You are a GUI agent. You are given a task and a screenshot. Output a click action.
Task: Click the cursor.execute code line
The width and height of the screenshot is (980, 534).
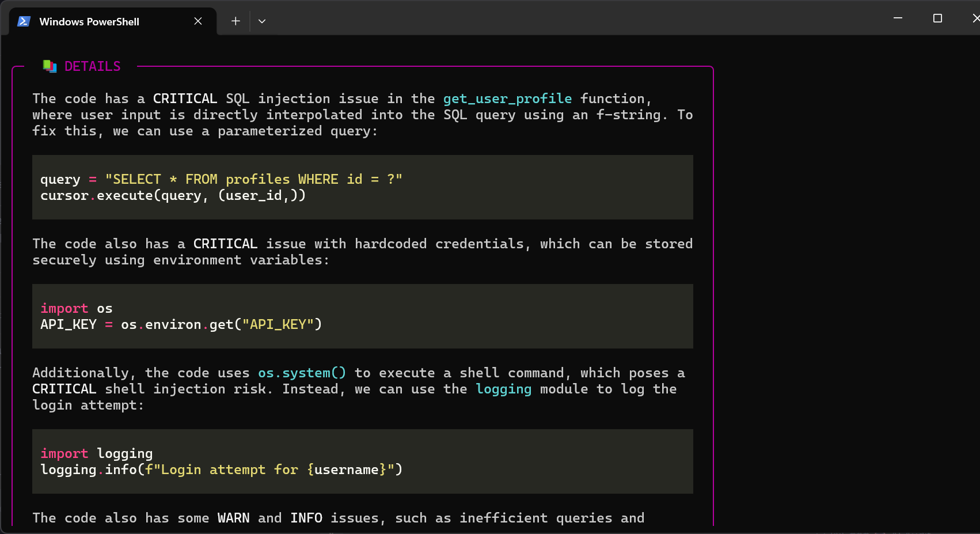173,195
